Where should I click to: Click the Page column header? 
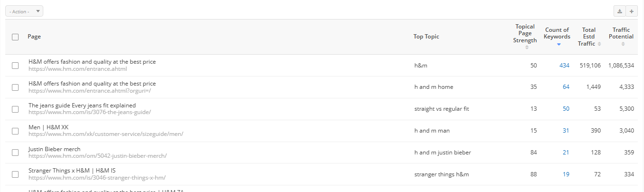(x=34, y=37)
